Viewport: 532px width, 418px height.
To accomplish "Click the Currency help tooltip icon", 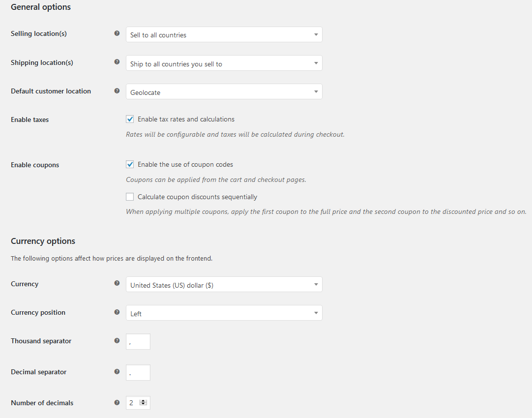I will tap(117, 283).
